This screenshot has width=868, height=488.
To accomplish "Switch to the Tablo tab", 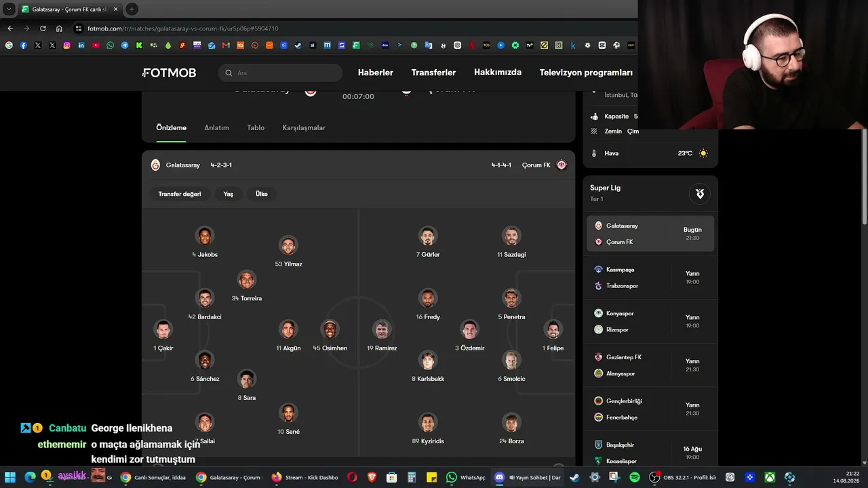I will pos(256,127).
